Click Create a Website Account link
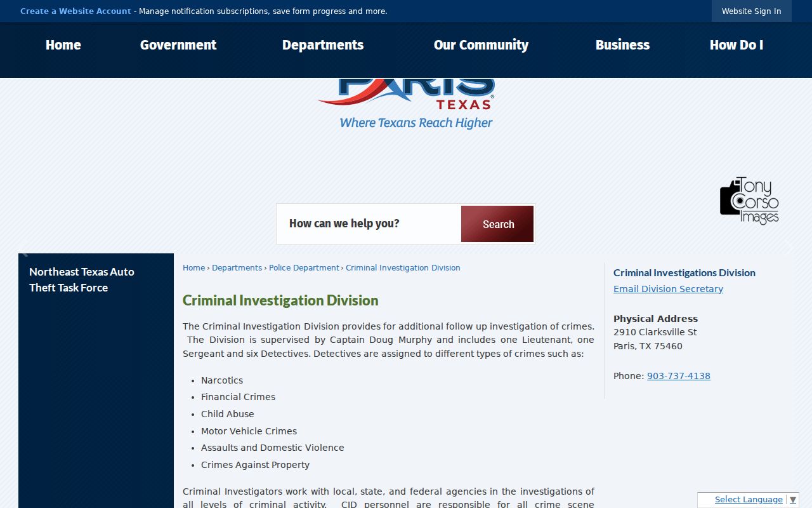This screenshot has width=812, height=508. (75, 11)
